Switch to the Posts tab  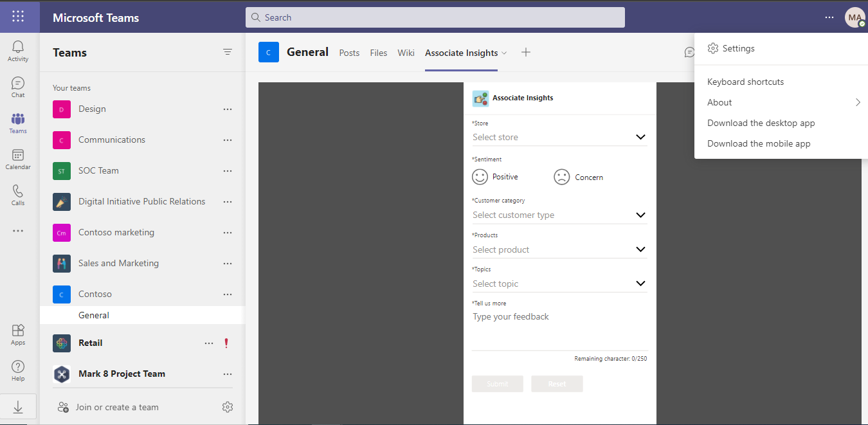349,53
